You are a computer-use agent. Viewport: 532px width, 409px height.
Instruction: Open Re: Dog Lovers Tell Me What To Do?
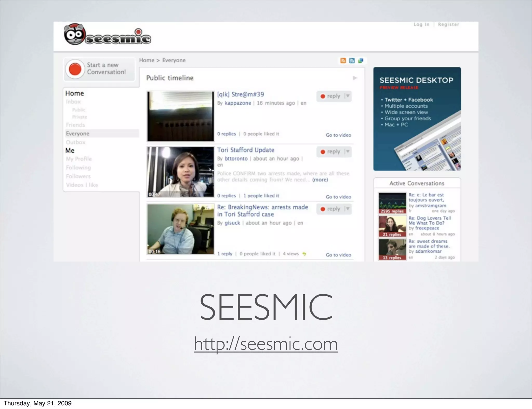[430, 221]
